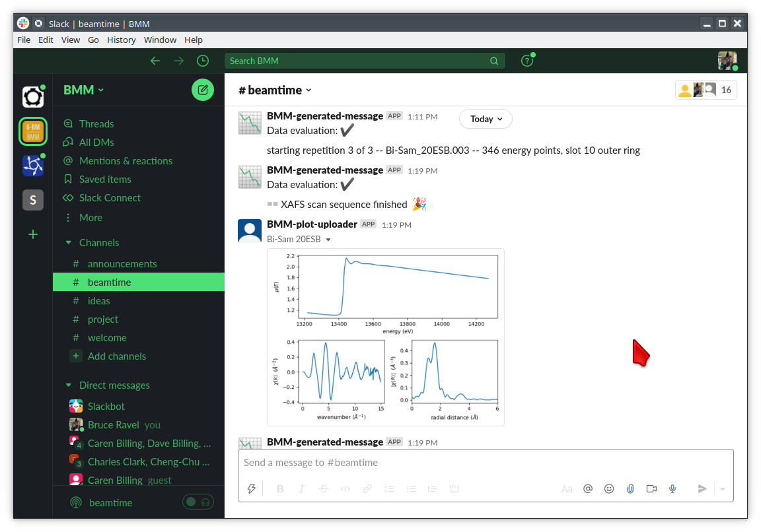Open the Go menu

[93, 40]
